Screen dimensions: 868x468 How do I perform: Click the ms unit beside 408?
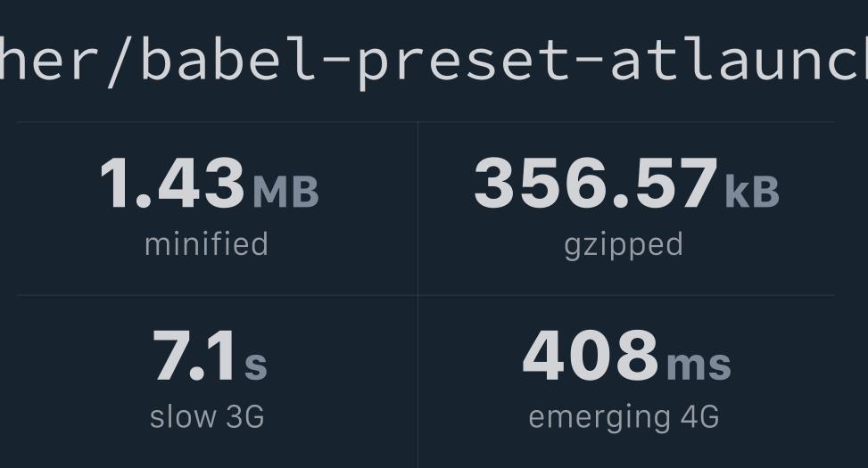pyautogui.click(x=699, y=365)
